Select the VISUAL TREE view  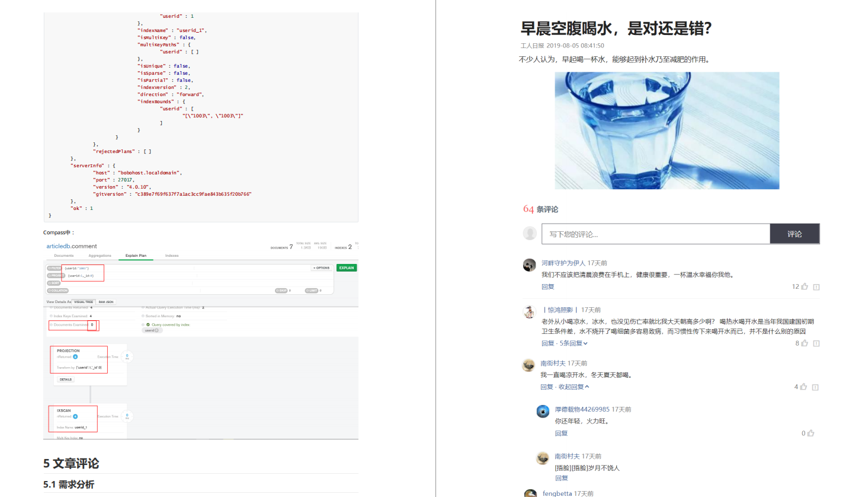84,301
